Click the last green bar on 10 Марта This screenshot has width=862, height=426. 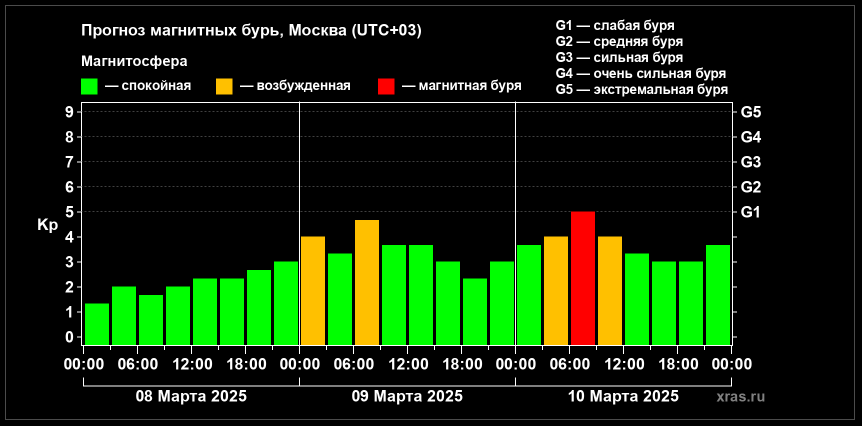pos(717,292)
